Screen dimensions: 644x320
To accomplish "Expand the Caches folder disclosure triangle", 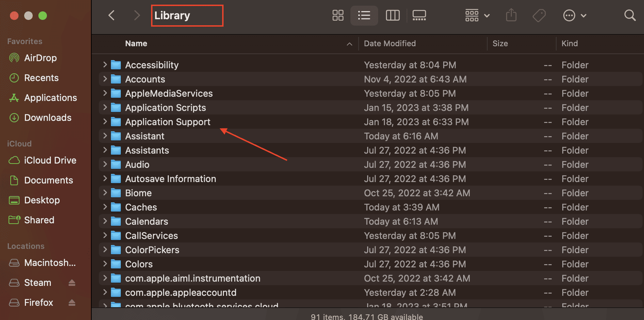I will pyautogui.click(x=104, y=207).
